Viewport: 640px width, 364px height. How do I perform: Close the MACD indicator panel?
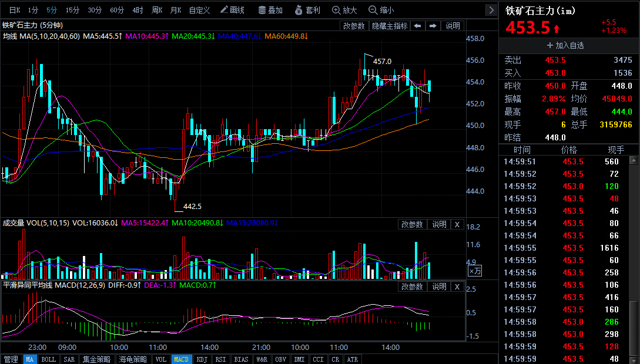click(457, 287)
